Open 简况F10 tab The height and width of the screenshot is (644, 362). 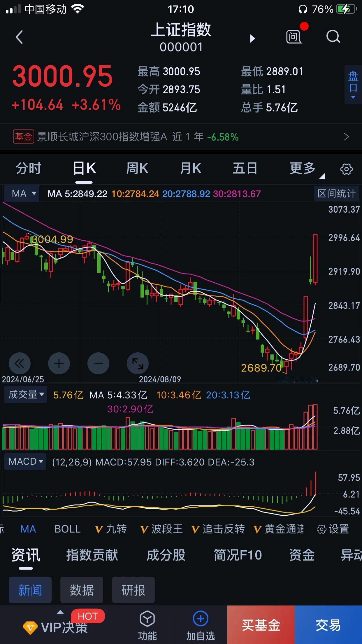coord(238,555)
